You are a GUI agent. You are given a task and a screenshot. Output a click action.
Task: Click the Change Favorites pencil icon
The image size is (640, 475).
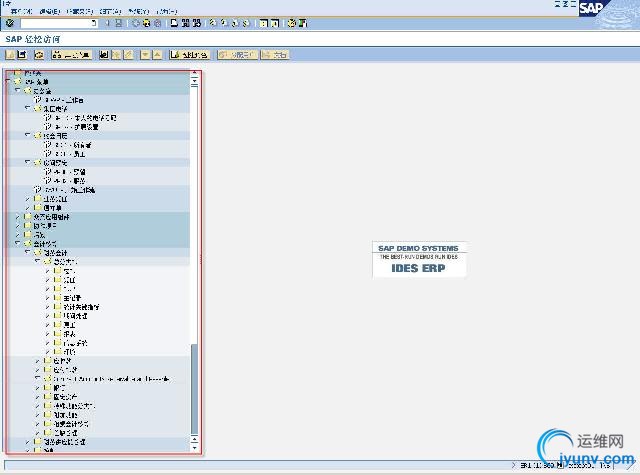coord(129,54)
